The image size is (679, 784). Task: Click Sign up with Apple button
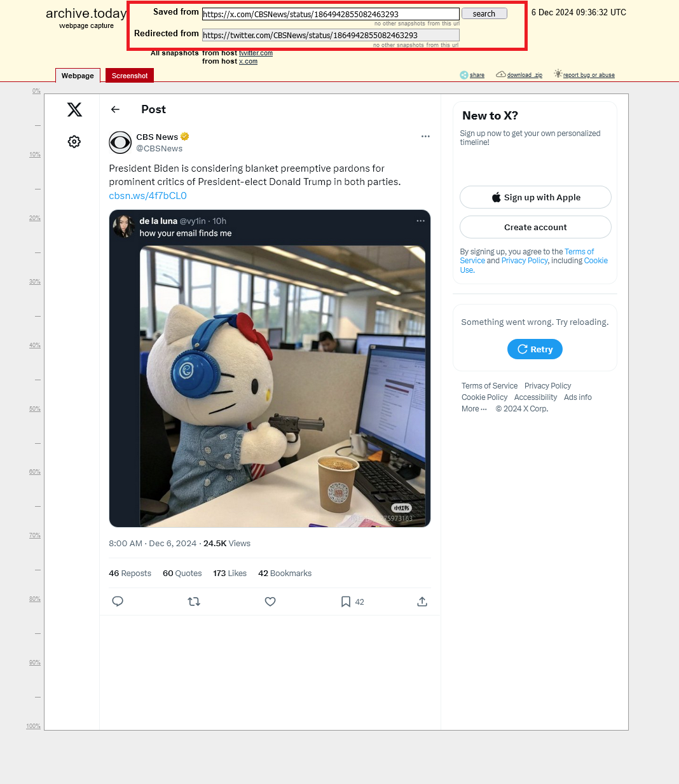click(x=535, y=197)
